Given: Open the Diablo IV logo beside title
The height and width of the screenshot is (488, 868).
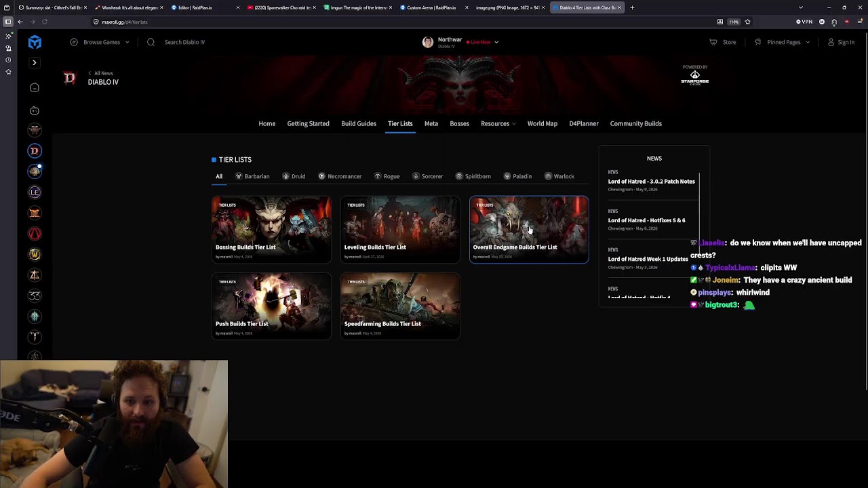Looking at the screenshot, I should pyautogui.click(x=69, y=78).
